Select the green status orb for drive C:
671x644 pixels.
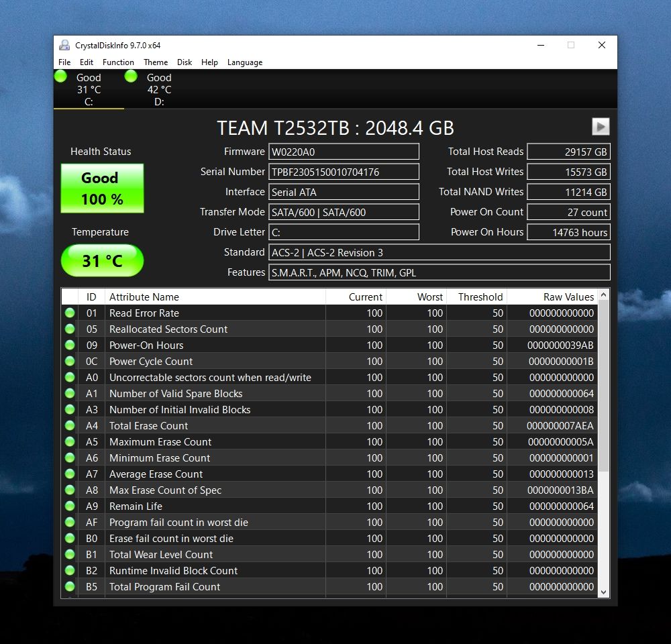(x=60, y=76)
